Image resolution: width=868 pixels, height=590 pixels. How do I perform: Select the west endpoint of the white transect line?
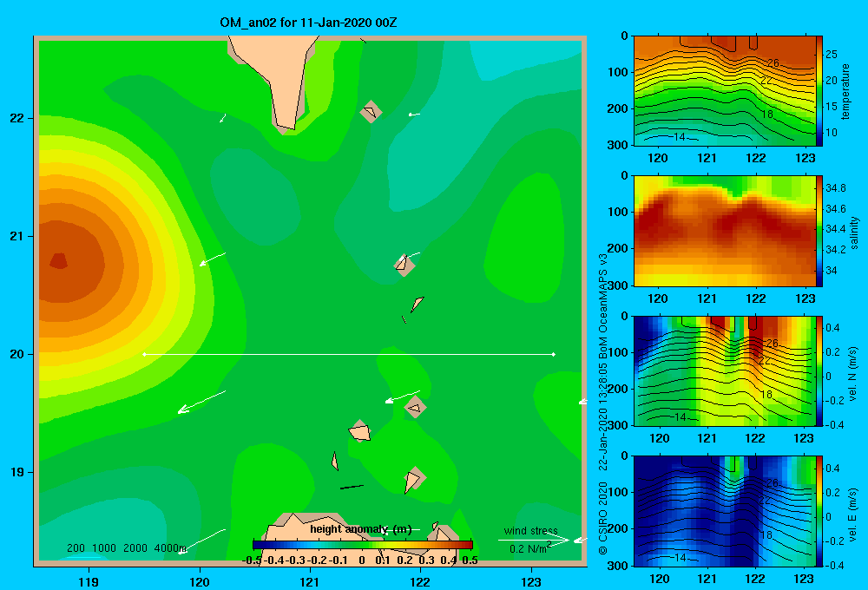tap(144, 354)
